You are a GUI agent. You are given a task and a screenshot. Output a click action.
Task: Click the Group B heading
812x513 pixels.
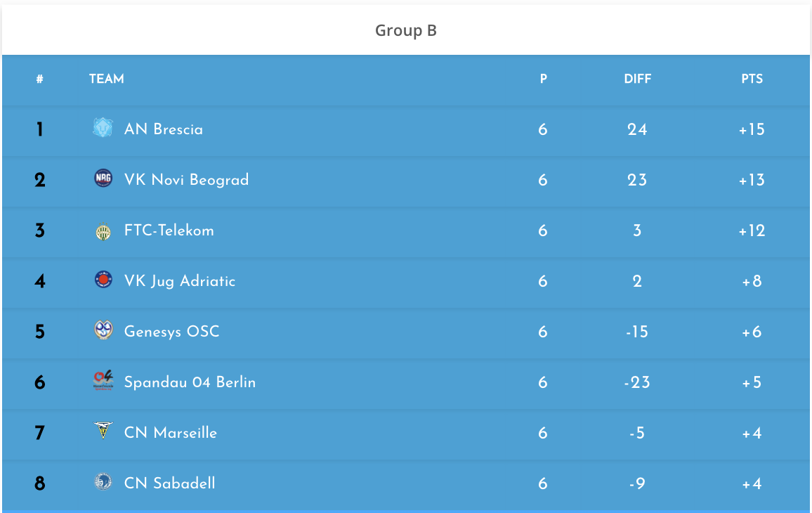[x=406, y=31]
